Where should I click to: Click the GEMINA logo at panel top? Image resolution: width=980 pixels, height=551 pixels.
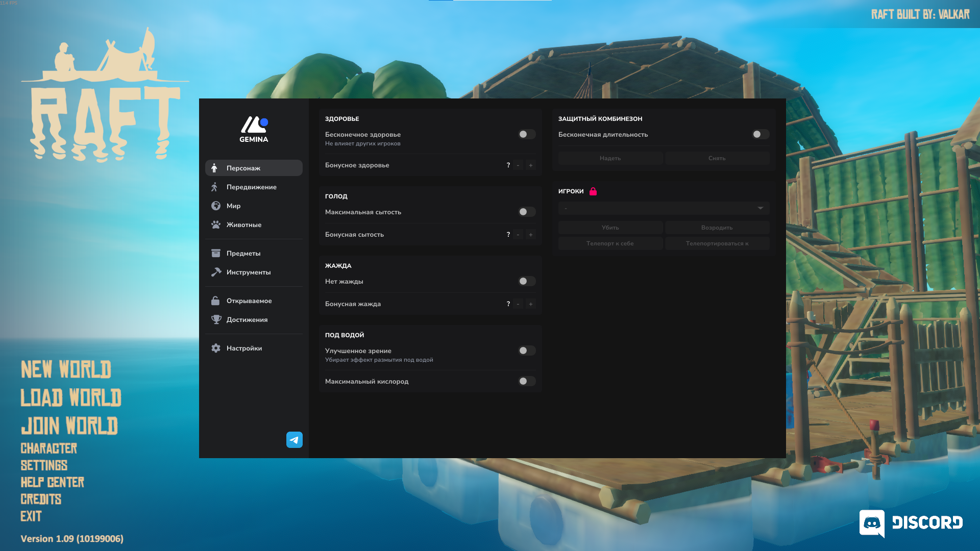tap(253, 129)
